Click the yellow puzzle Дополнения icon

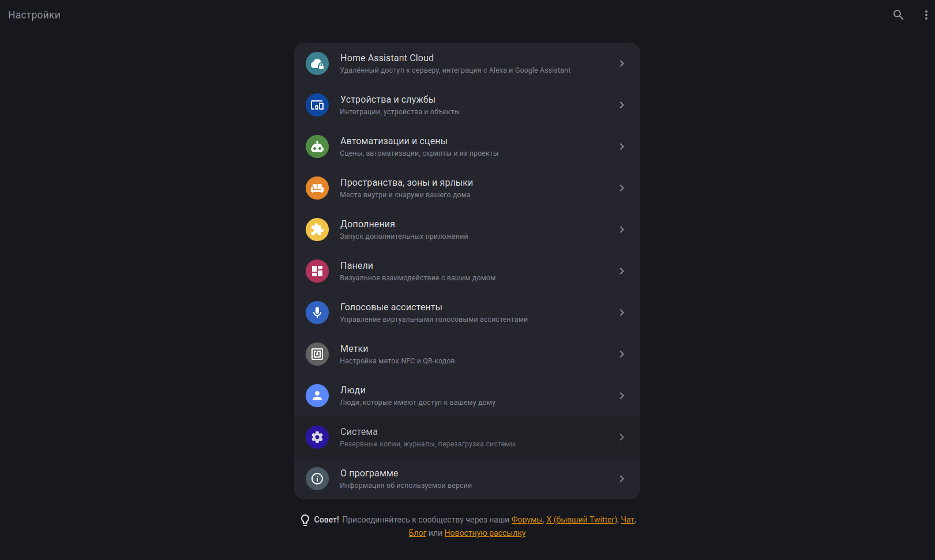317,230
